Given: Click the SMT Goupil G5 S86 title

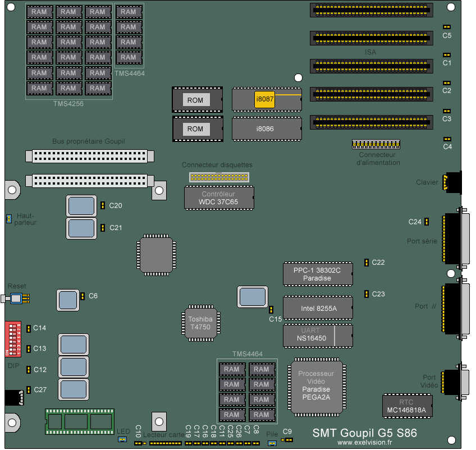Looking at the screenshot, I should (x=364, y=433).
